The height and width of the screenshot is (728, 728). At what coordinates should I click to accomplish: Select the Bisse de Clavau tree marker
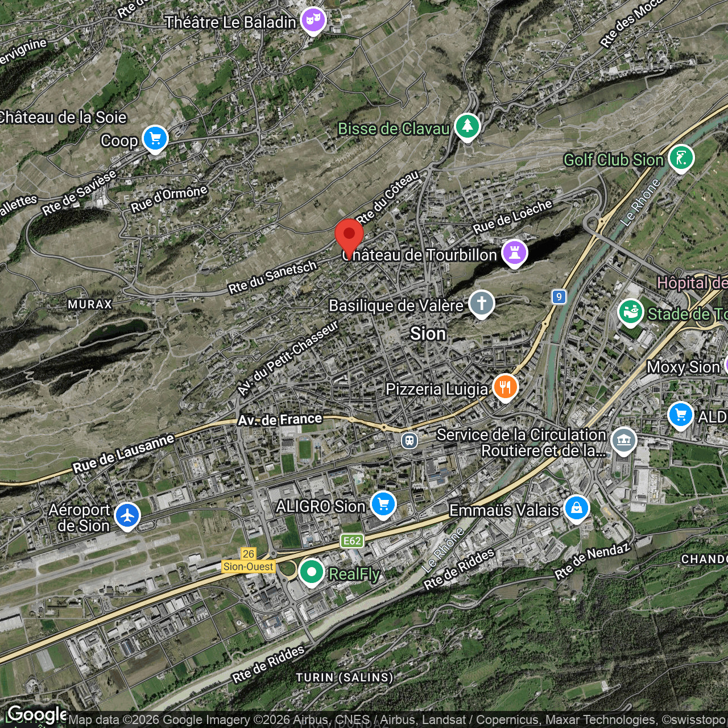point(468,127)
